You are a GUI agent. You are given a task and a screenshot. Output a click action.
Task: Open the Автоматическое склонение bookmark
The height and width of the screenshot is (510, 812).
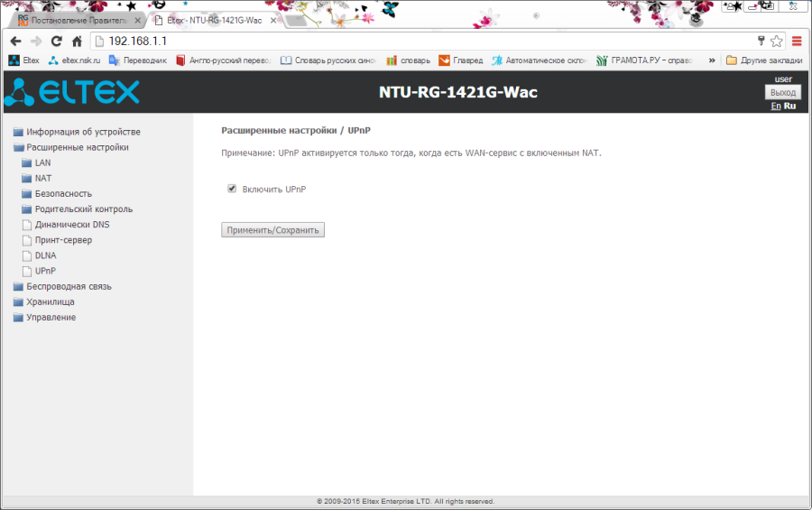(x=540, y=60)
